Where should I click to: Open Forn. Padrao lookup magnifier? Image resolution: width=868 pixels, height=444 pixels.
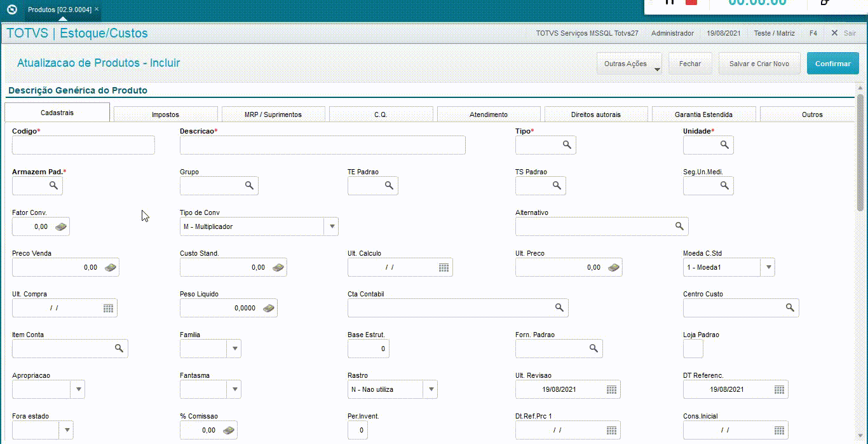click(593, 349)
